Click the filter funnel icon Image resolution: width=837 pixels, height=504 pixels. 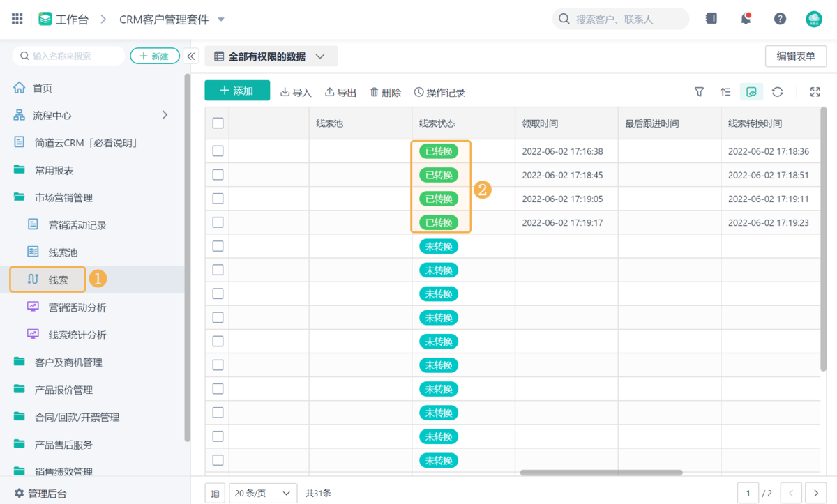(699, 92)
